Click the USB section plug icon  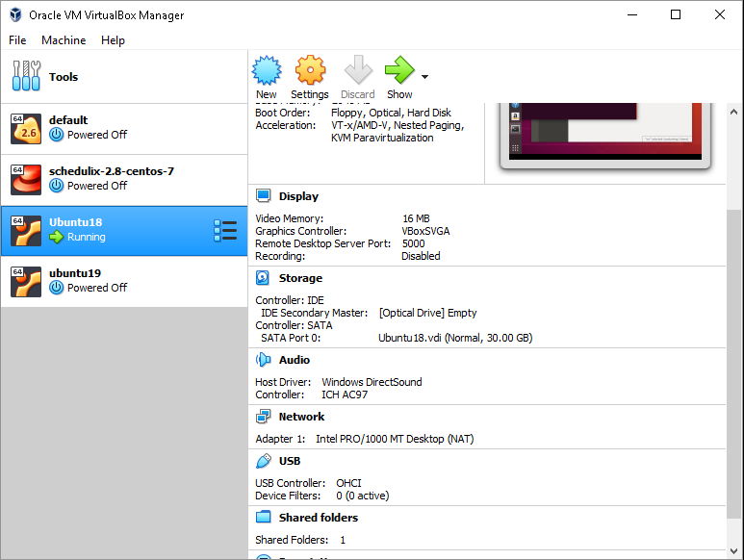point(264,461)
